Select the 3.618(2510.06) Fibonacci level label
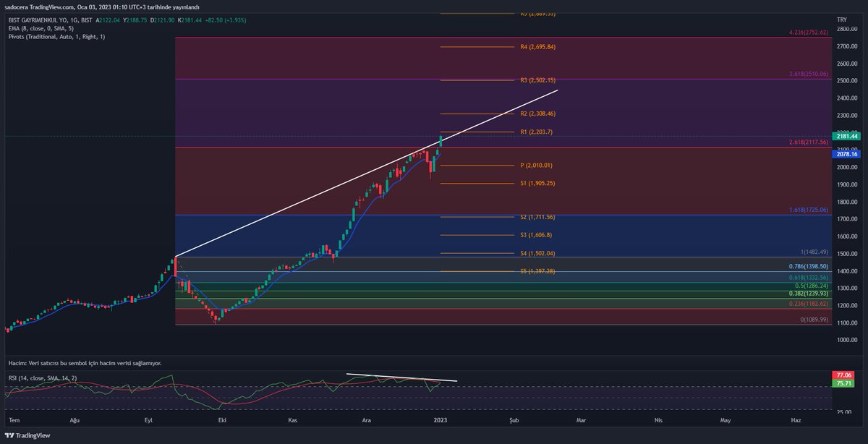The image size is (868, 444). coord(808,74)
